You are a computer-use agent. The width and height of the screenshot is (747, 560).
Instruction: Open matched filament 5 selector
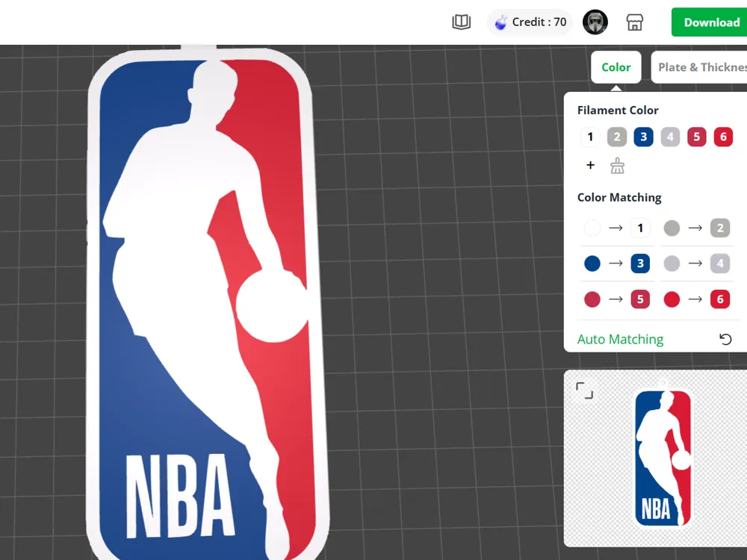[x=640, y=299]
